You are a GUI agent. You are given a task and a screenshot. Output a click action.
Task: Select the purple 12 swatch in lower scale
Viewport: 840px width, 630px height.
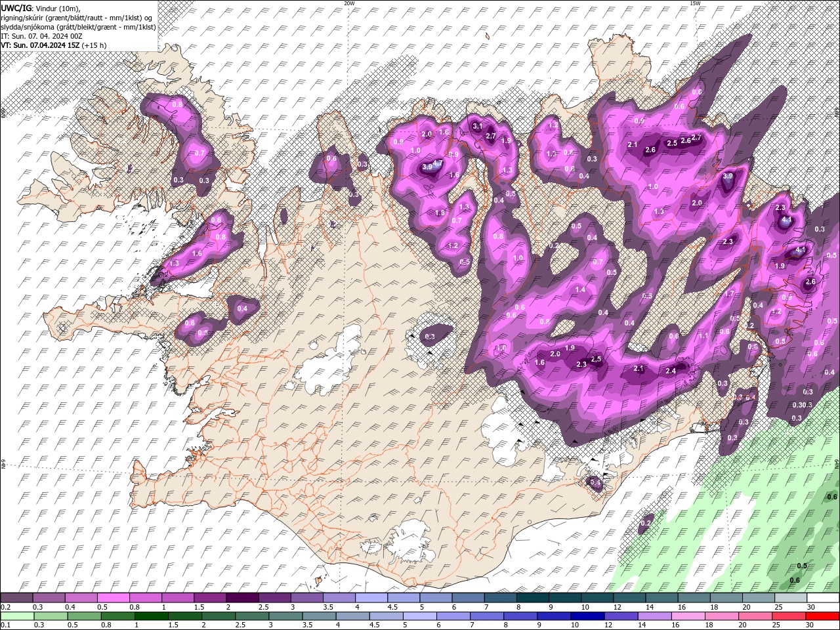(621, 616)
